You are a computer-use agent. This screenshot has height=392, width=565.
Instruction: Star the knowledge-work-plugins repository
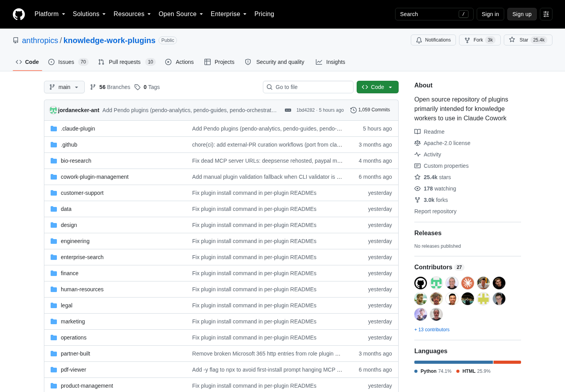click(528, 40)
